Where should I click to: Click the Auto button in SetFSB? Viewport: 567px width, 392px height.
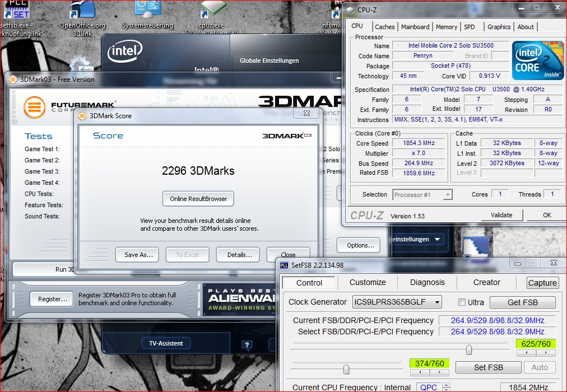540,367
